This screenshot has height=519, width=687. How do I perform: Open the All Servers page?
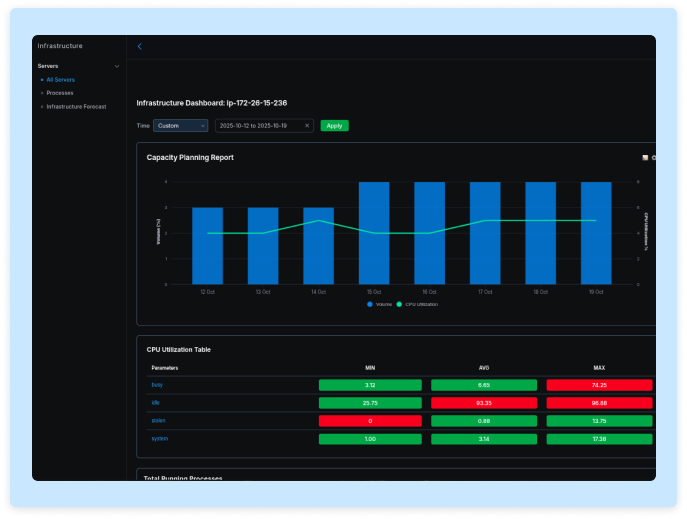(x=60, y=80)
